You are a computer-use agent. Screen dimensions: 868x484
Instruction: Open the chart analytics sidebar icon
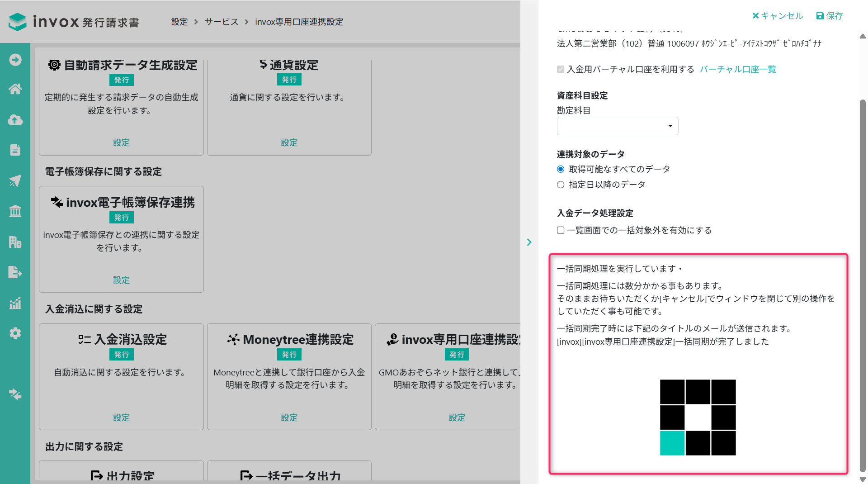pos(15,303)
